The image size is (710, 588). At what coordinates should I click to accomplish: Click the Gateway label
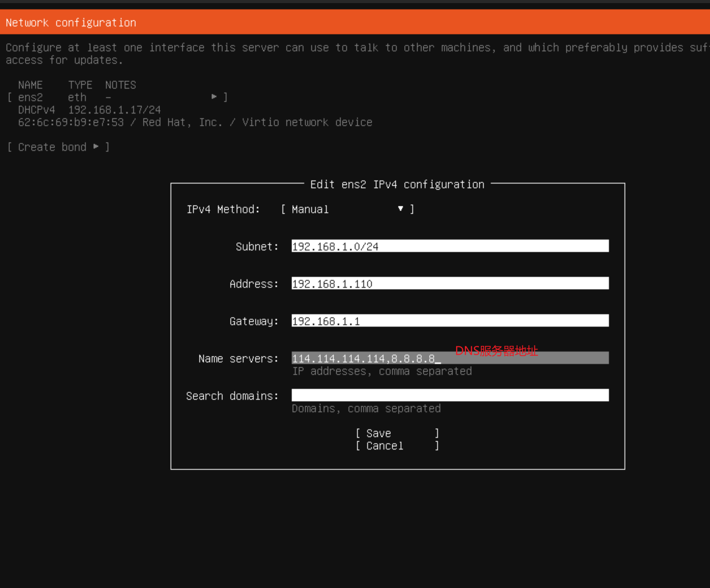[254, 321]
